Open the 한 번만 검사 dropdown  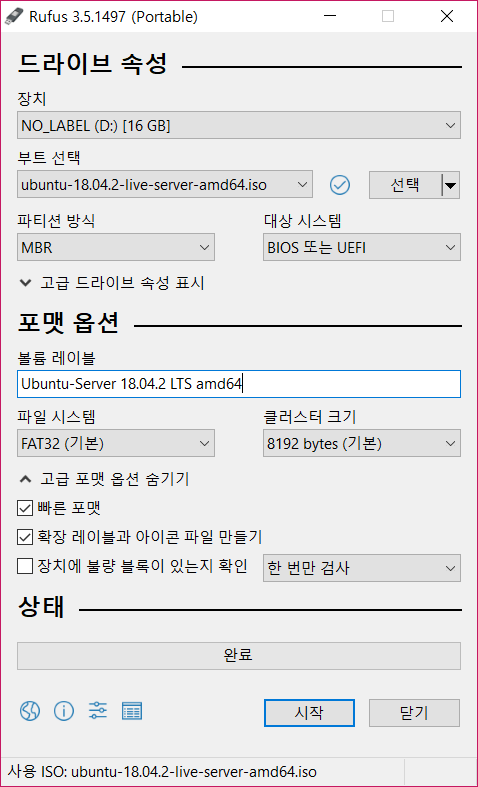click(x=362, y=568)
